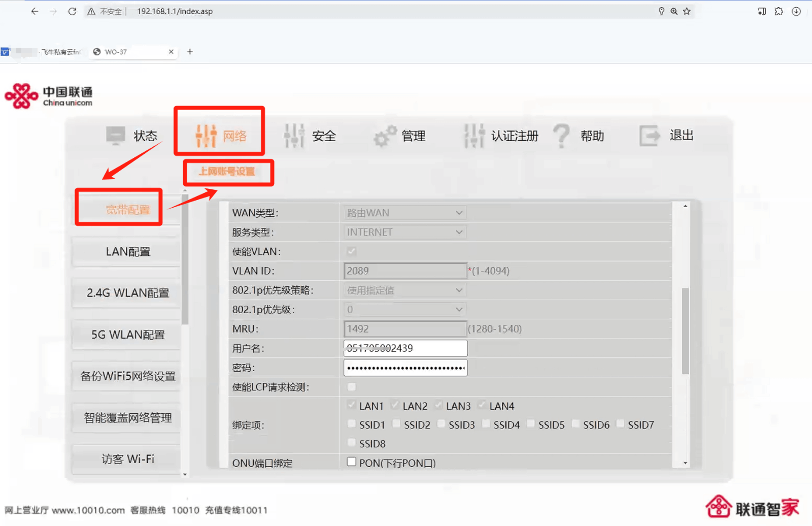Click the 管理 (Management) gear icon
The width and height of the screenshot is (812, 526).
384,135
